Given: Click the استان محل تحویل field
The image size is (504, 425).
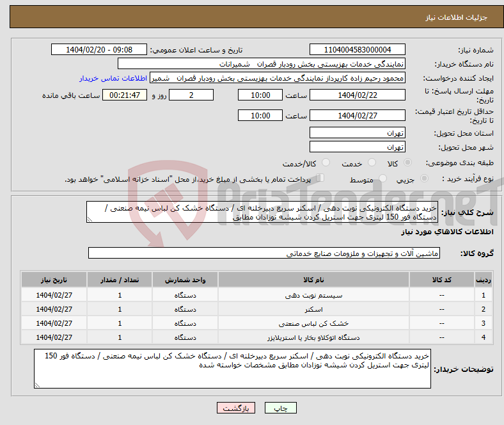Looking at the screenshot, I should (x=358, y=132).
